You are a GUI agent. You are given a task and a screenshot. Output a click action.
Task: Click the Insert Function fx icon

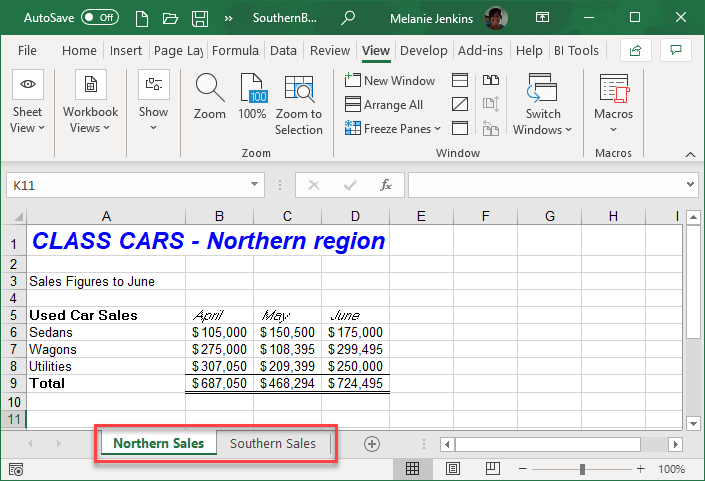pyautogui.click(x=386, y=185)
